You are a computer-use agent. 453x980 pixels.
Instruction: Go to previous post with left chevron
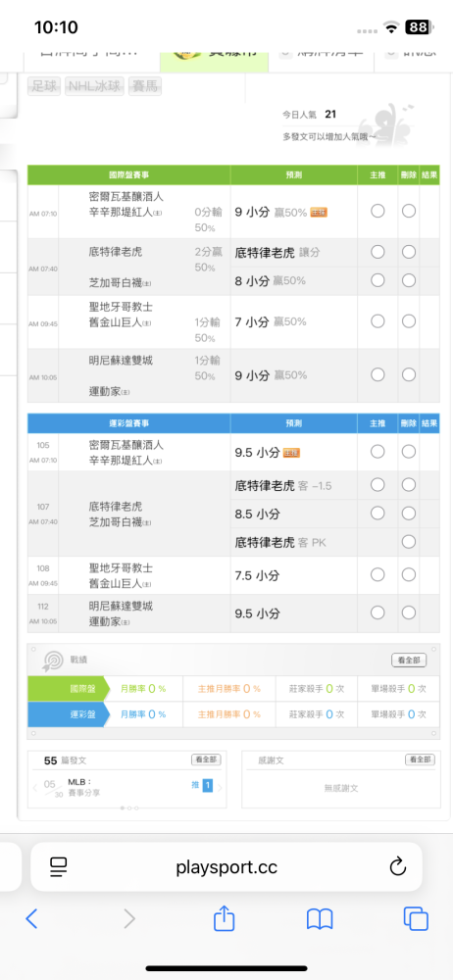pyautogui.click(x=35, y=788)
